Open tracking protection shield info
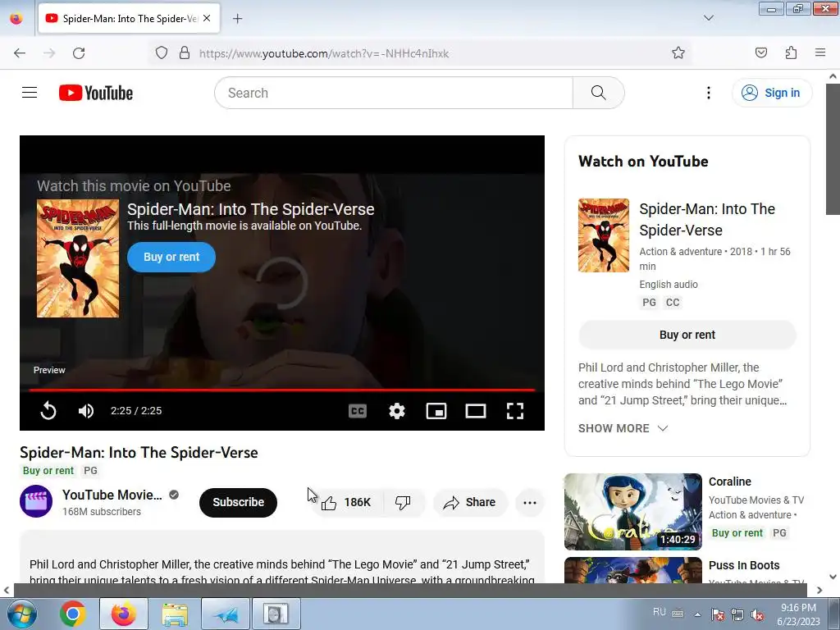 pyautogui.click(x=162, y=53)
